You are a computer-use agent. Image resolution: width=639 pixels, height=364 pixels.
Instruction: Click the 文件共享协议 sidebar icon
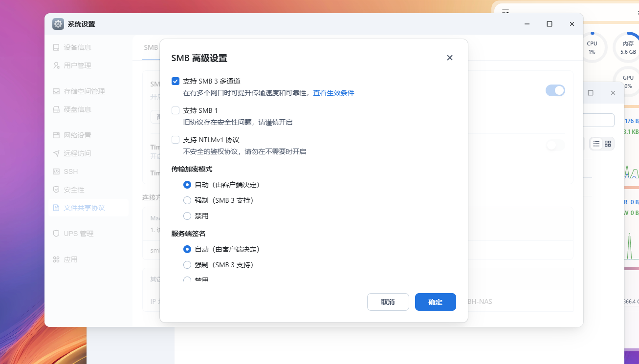tap(56, 208)
